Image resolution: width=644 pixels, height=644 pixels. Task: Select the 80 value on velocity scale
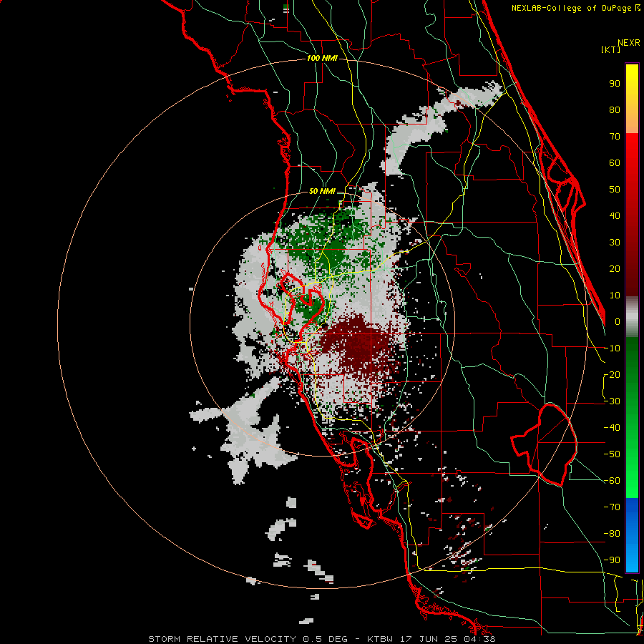point(615,109)
